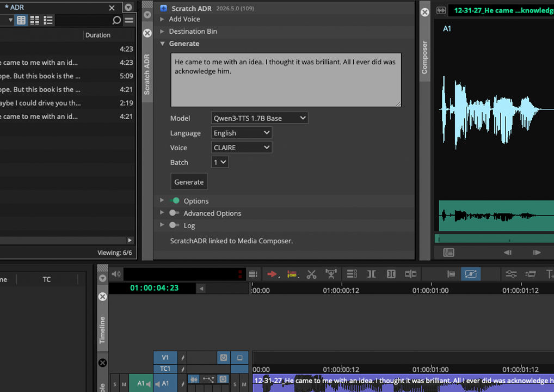554x392 pixels.
Task: Switch ADR bin to frame thumbnail view
Action: tap(35, 20)
